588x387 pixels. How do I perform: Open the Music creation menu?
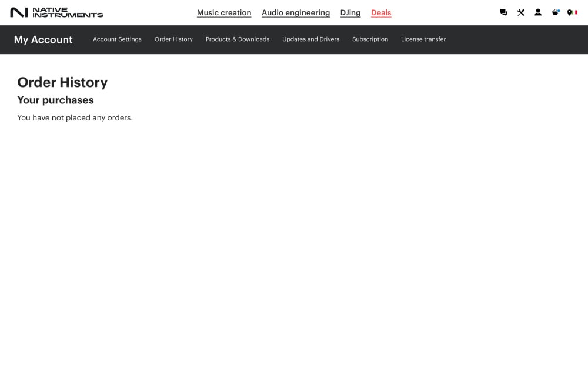tap(224, 13)
